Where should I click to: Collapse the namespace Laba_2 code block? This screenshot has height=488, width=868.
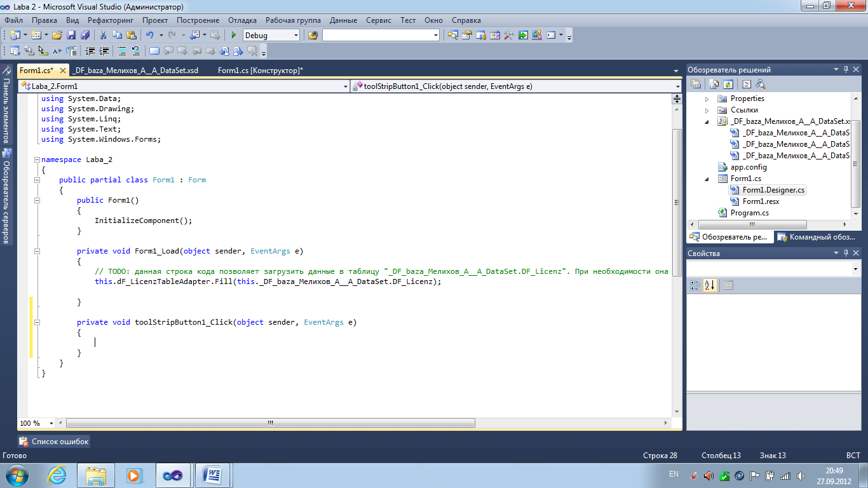37,160
